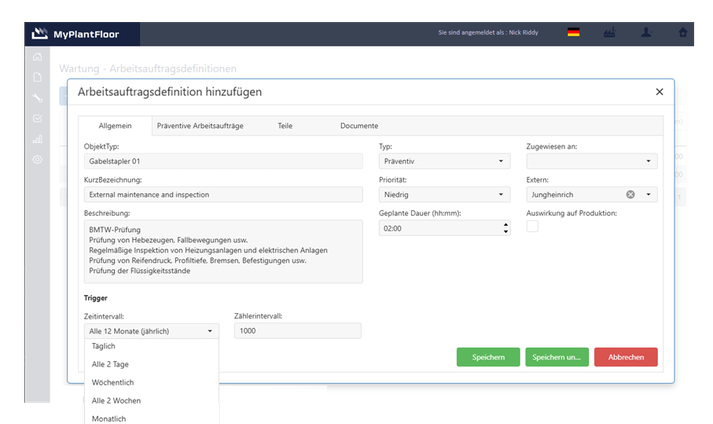Switch to the Allgemein tab
713x424 pixels.
pos(115,126)
